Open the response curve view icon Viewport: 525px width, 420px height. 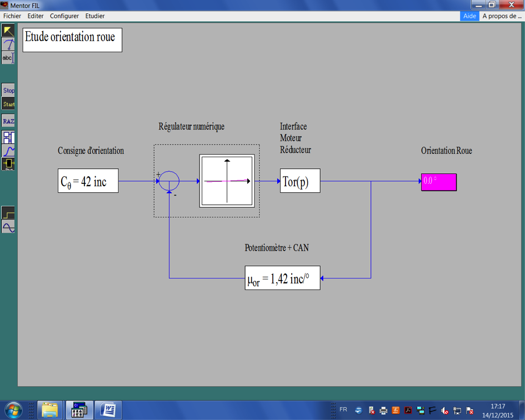(8, 151)
